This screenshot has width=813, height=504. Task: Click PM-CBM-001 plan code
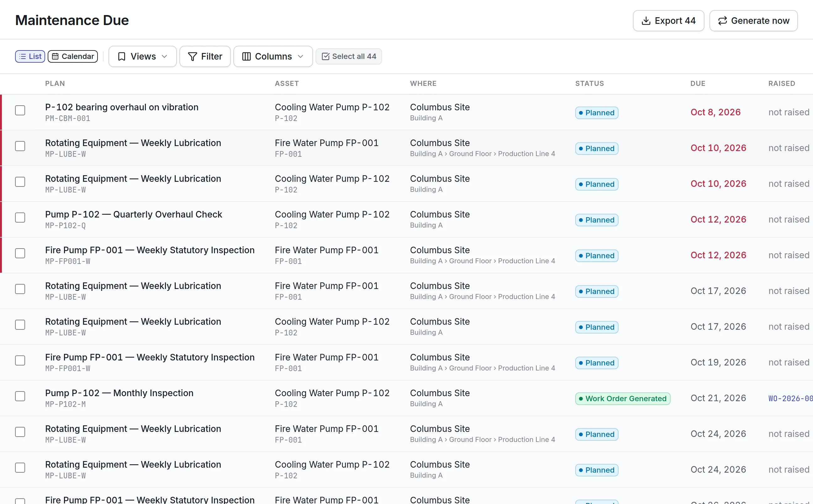click(x=68, y=118)
